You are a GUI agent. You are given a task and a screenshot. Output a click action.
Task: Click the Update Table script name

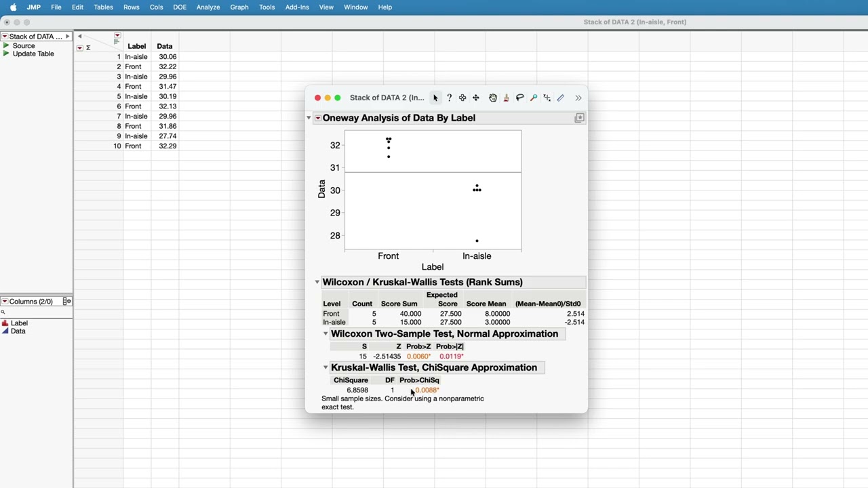[x=33, y=54]
